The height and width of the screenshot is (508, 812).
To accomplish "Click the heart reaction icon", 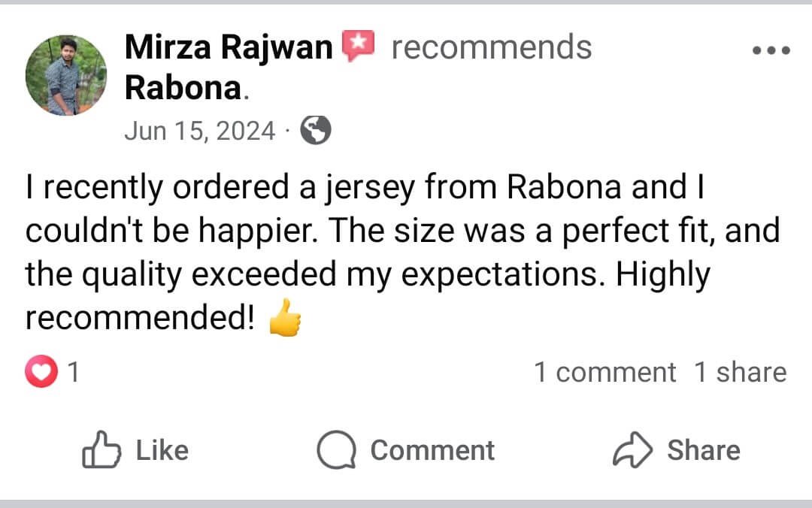I will coord(41,371).
